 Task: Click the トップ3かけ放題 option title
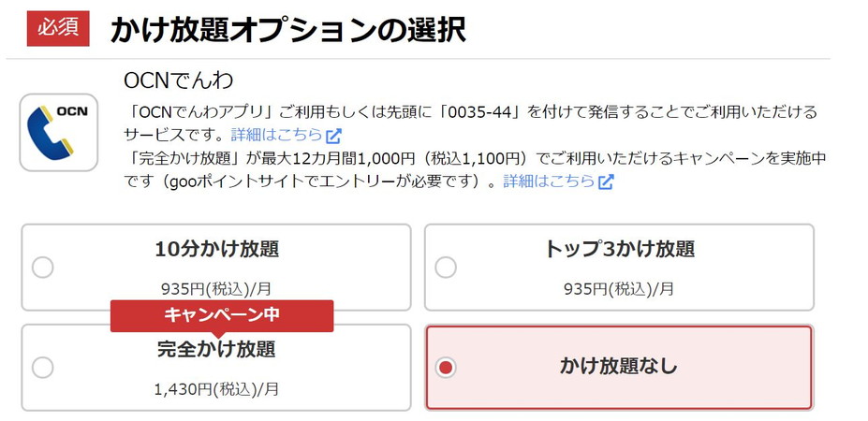click(619, 250)
